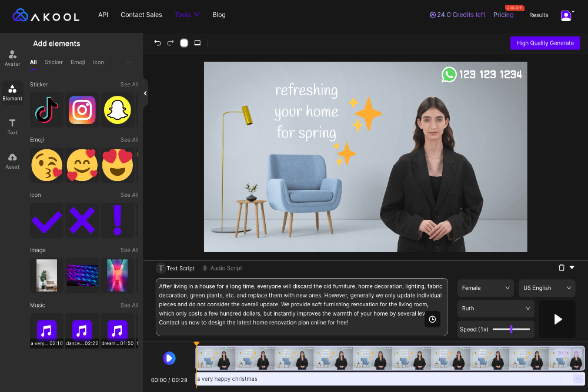Viewport: 588px width, 392px height.
Task: Open the Element panel
Action: (12, 92)
